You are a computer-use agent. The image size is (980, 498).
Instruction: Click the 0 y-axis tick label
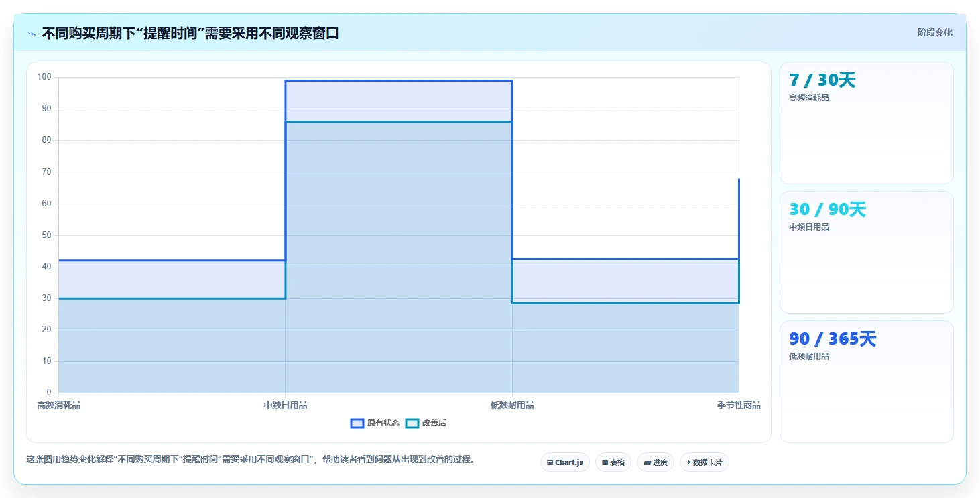click(x=49, y=393)
